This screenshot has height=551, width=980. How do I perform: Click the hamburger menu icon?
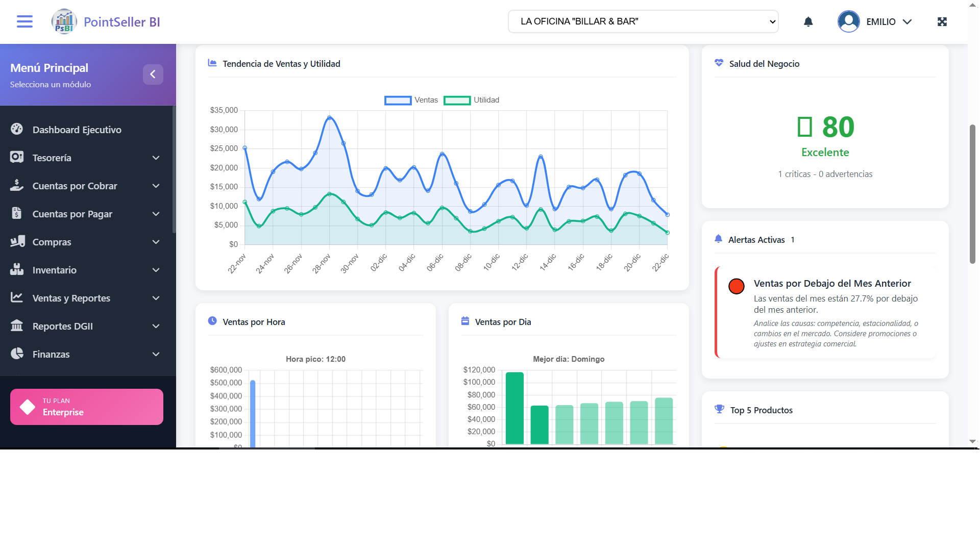click(x=24, y=21)
